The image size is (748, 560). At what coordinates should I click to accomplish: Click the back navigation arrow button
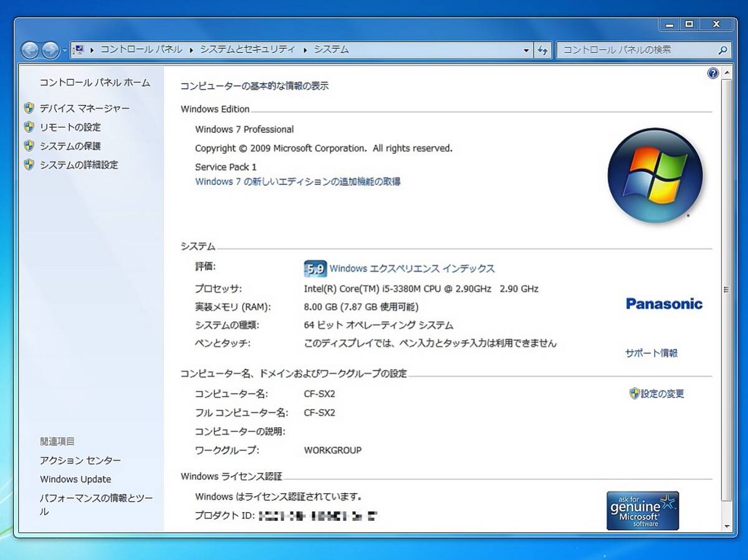(x=30, y=50)
